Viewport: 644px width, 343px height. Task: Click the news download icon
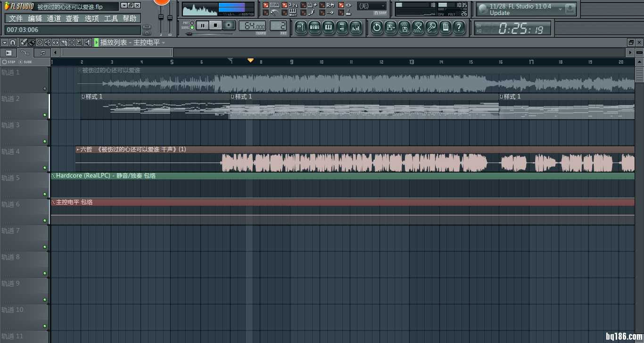tap(570, 8)
